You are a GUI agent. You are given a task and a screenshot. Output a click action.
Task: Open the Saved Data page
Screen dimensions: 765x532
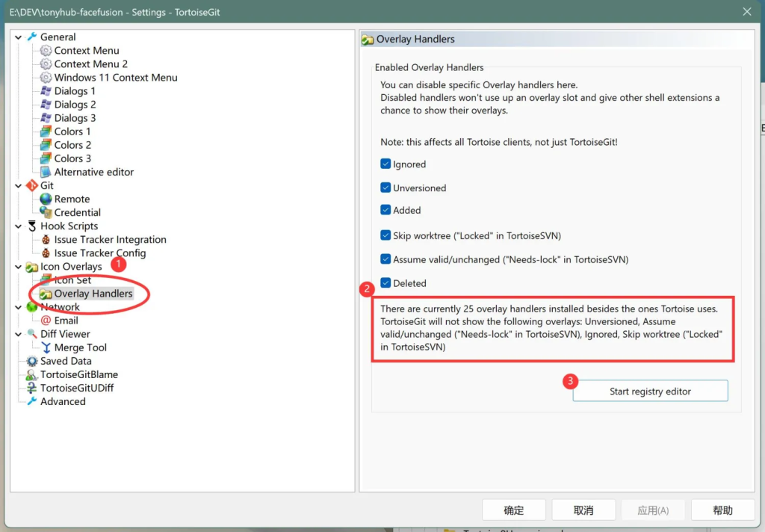coord(66,361)
